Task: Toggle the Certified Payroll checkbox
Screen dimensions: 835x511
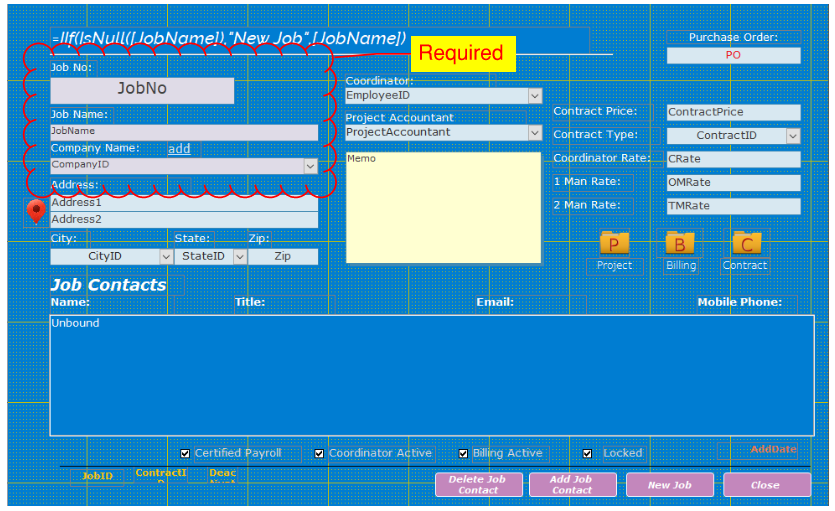Action: [185, 454]
